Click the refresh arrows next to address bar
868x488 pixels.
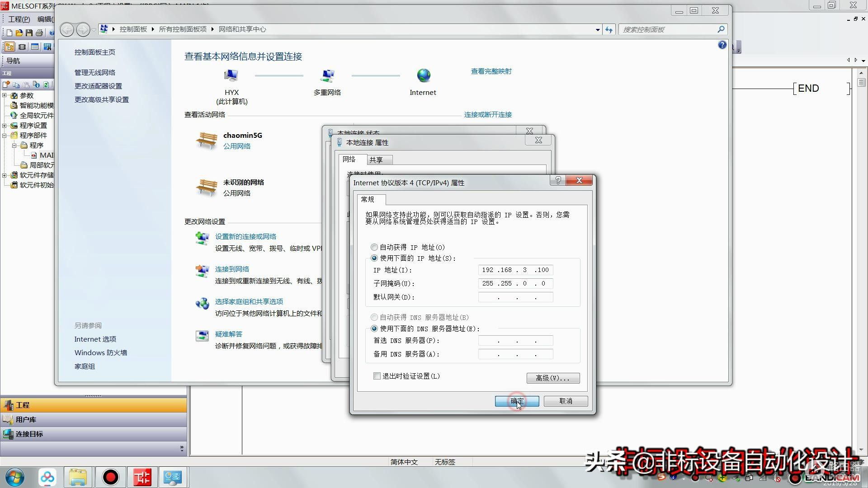tap(609, 30)
